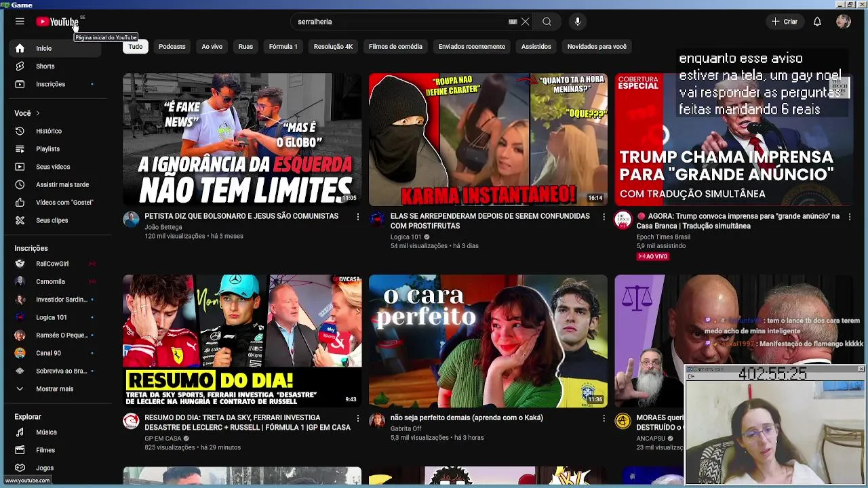868x488 pixels.
Task: Open the Trump chama imprensa live thumbnail
Action: [x=734, y=139]
